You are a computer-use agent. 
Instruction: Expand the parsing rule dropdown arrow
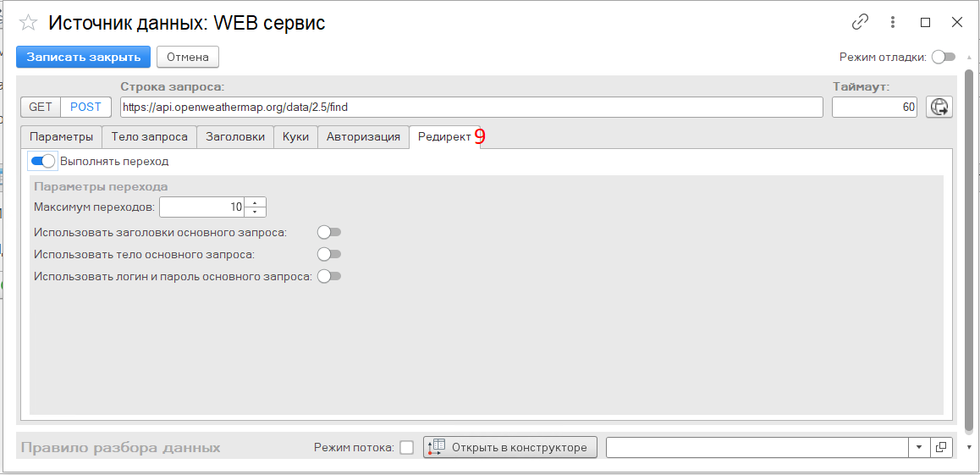[919, 448]
